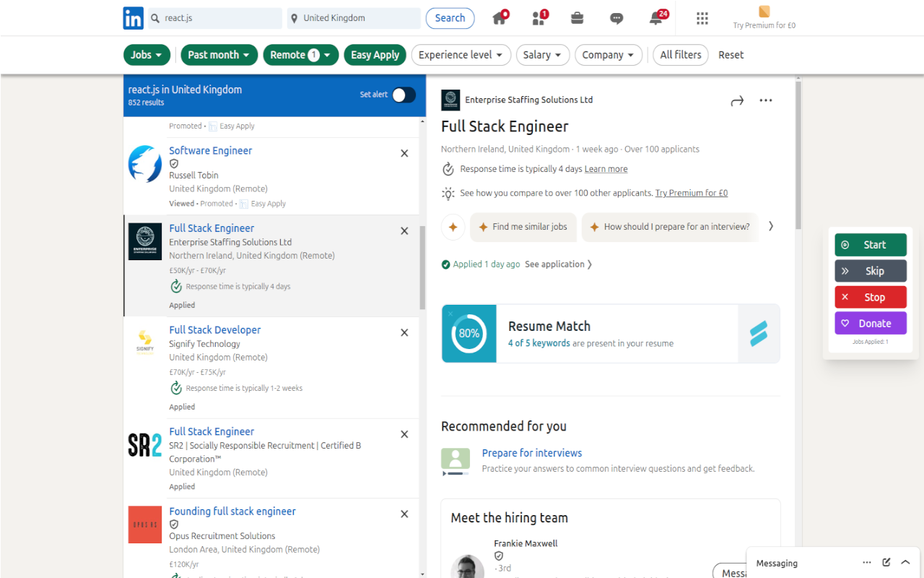Open the Salary filter dropdown
The height and width of the screenshot is (578, 924).
coord(543,55)
